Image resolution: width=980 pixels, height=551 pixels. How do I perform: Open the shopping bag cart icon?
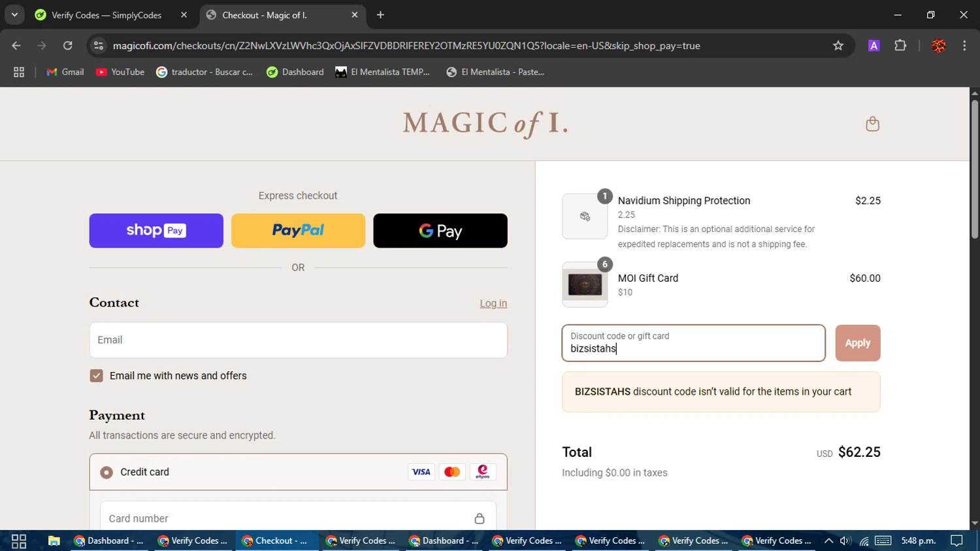pyautogui.click(x=872, y=124)
